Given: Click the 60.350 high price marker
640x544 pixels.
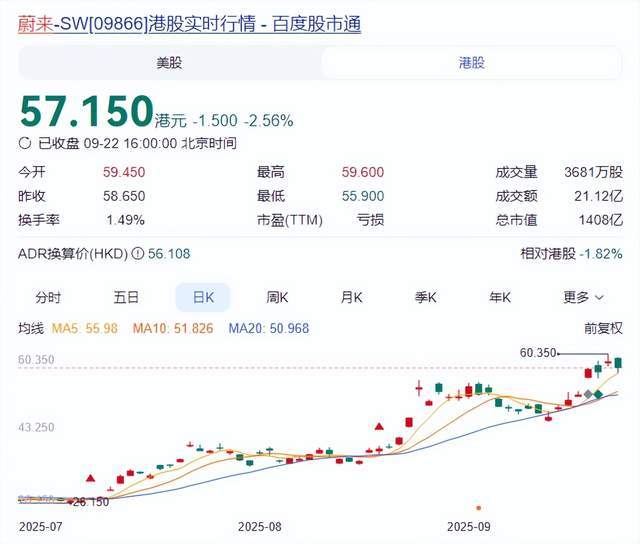Looking at the screenshot, I should click(538, 353).
